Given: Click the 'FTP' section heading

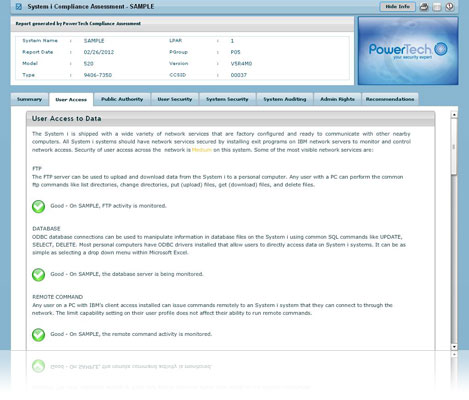Looking at the screenshot, I should coord(37,169).
